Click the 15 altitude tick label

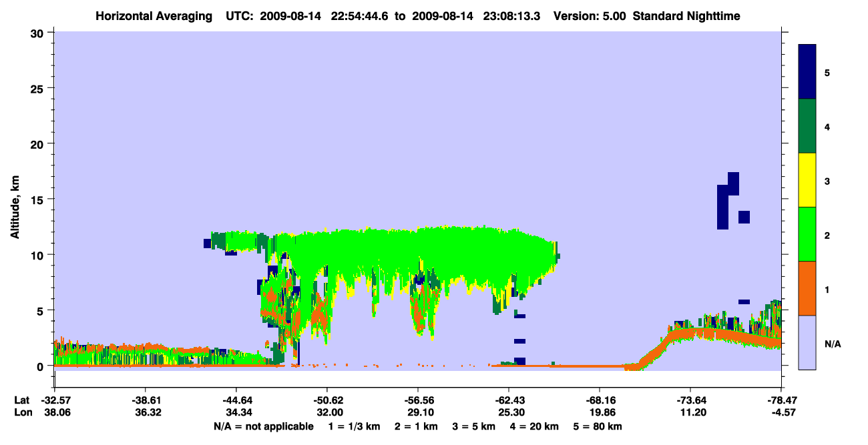(x=39, y=199)
